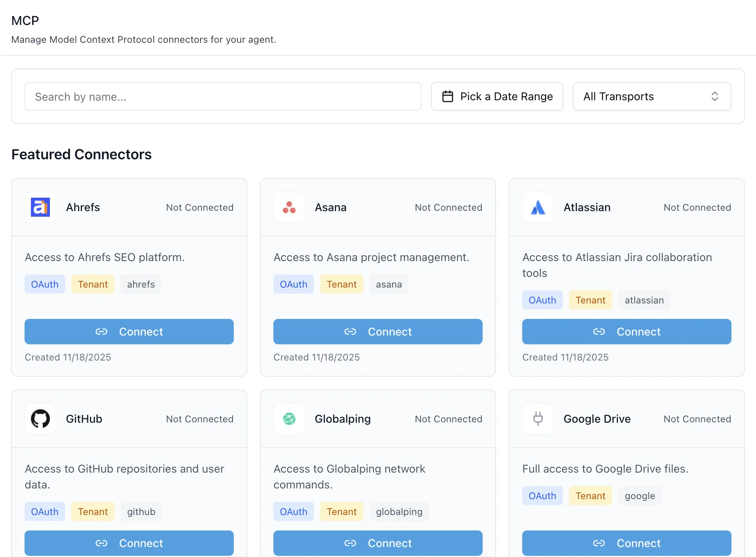Image resolution: width=756 pixels, height=557 pixels.
Task: Click Not Connected status on Google Drive
Action: click(x=697, y=419)
